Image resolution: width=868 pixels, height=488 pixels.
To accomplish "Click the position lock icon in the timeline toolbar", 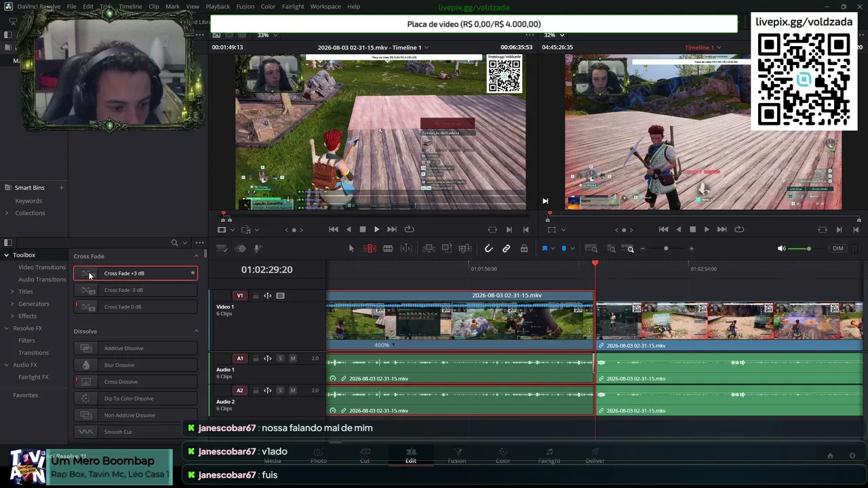I will pyautogui.click(x=524, y=249).
